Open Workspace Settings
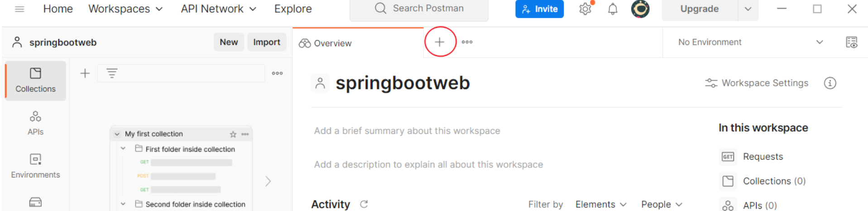Image resolution: width=868 pixels, height=211 pixels. pos(757,83)
